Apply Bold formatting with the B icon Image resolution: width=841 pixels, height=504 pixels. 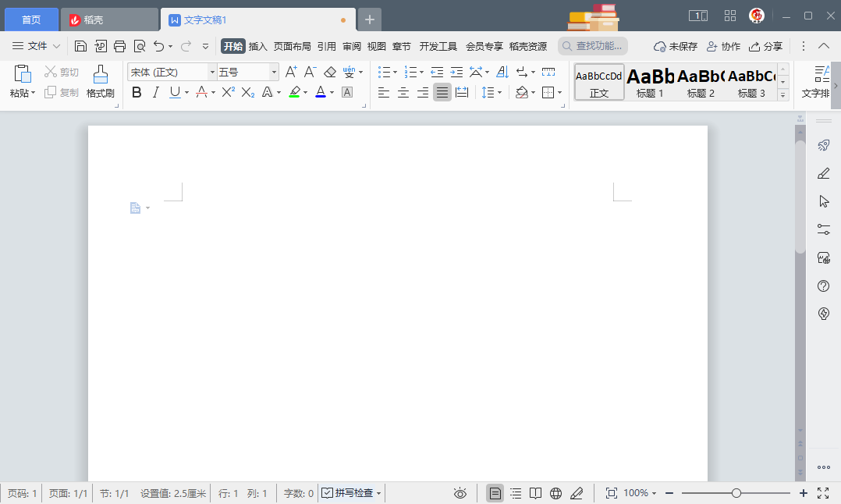137,93
